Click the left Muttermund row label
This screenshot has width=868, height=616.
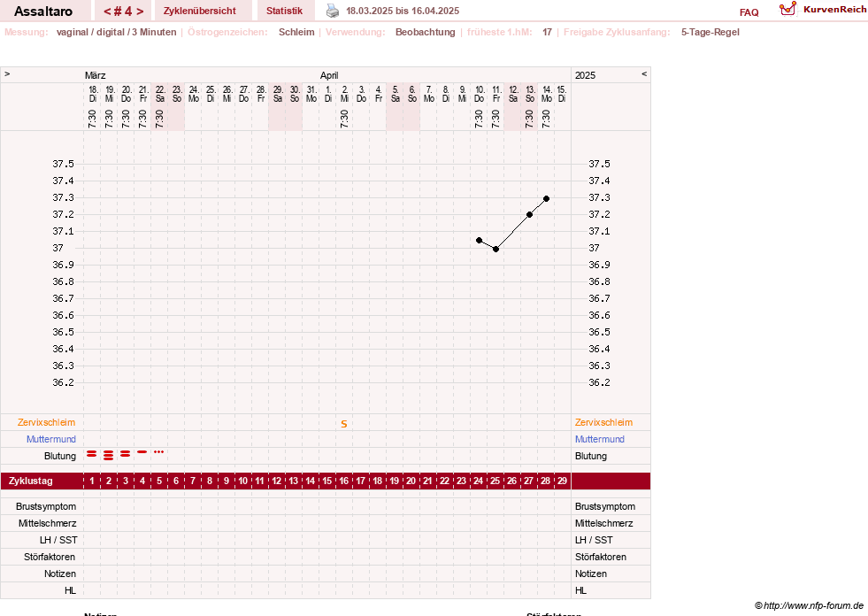(x=51, y=439)
